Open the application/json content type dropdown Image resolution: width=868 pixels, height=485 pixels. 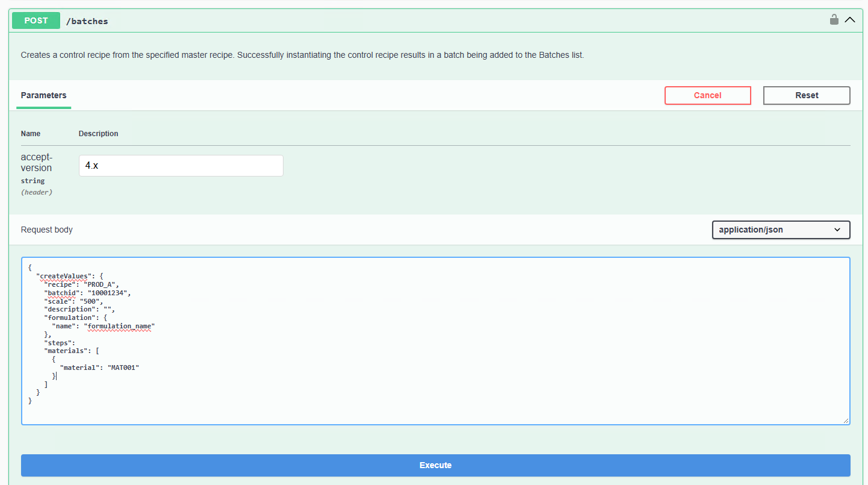781,230
